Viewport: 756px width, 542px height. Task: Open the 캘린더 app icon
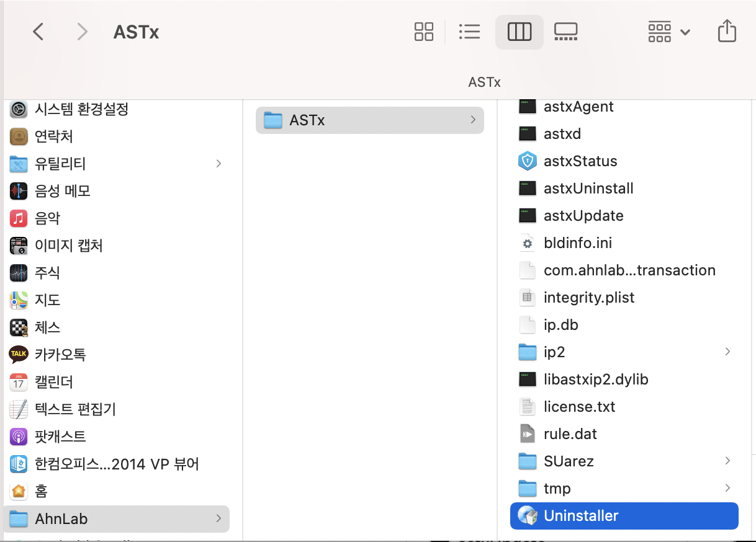(19, 382)
